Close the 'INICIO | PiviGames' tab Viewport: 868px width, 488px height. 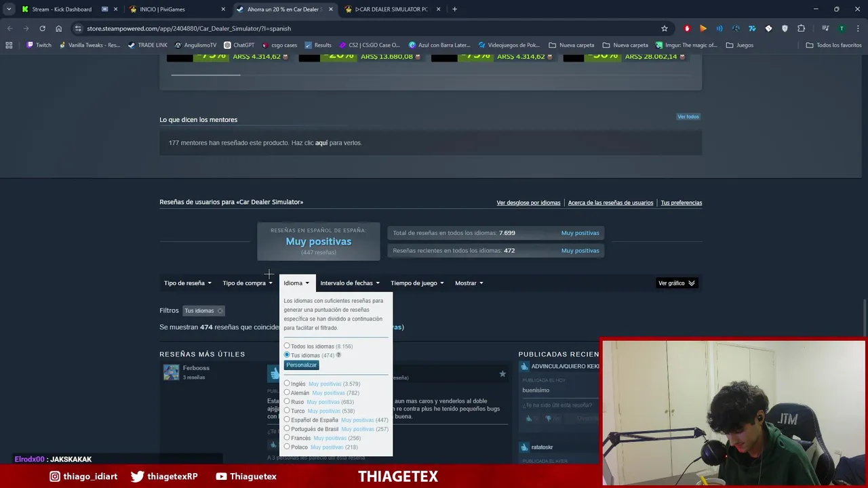(x=223, y=9)
